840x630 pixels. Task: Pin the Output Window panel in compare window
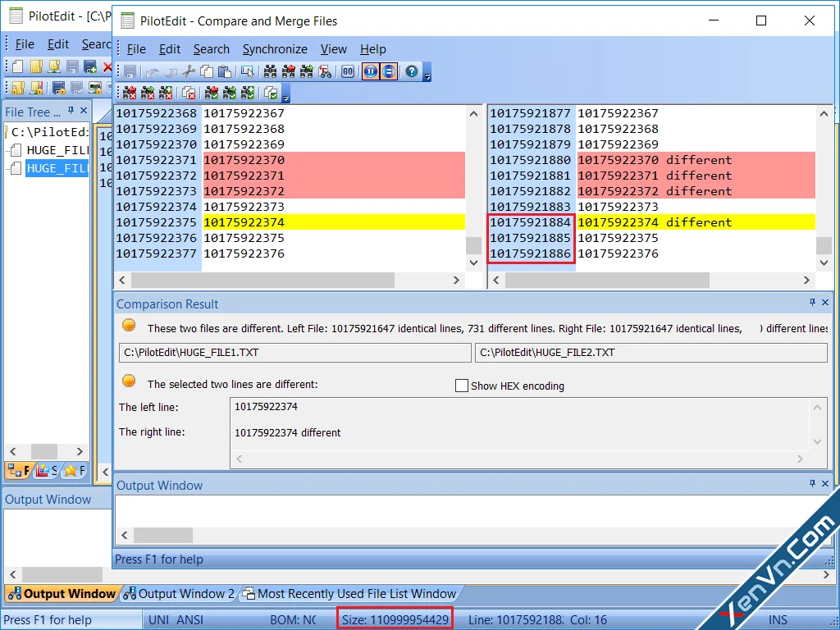coord(812,483)
